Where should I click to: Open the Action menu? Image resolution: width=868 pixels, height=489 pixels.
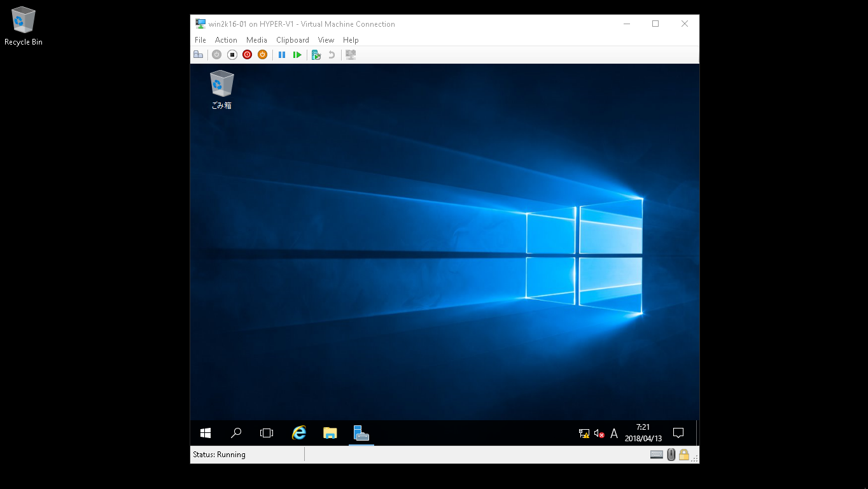226,39
